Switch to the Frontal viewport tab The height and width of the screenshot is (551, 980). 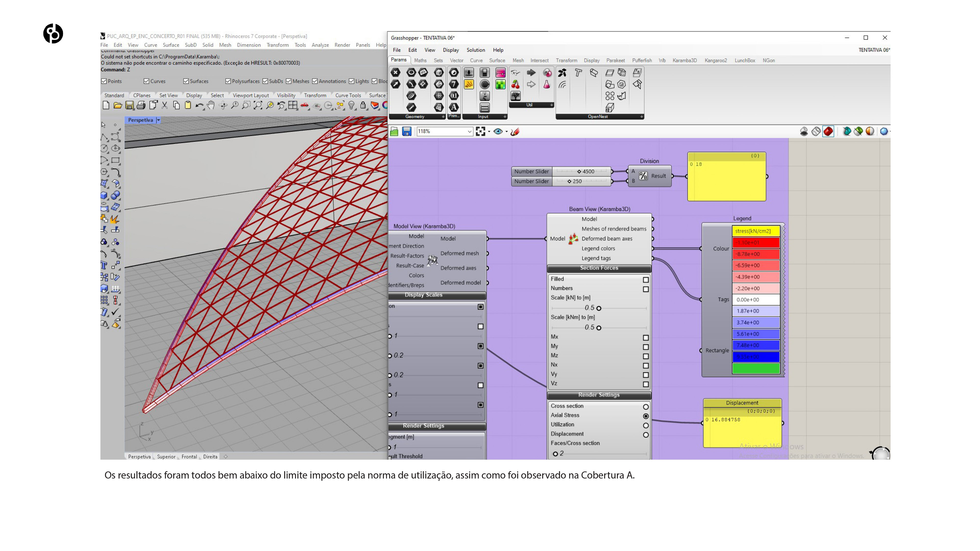[189, 457]
